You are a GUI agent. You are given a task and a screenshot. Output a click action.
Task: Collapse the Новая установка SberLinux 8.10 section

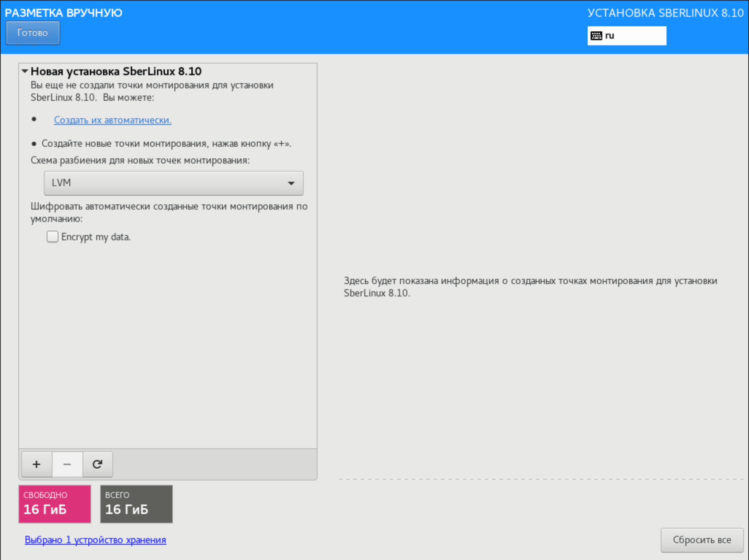25,71
